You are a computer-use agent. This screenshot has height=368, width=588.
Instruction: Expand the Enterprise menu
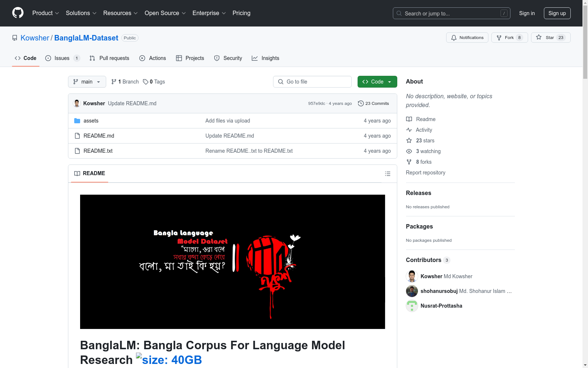click(x=209, y=13)
